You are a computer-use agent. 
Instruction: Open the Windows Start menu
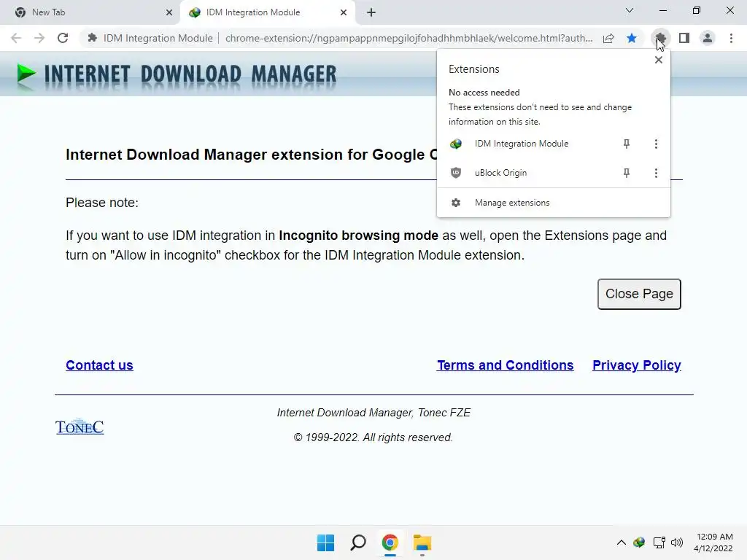325,542
